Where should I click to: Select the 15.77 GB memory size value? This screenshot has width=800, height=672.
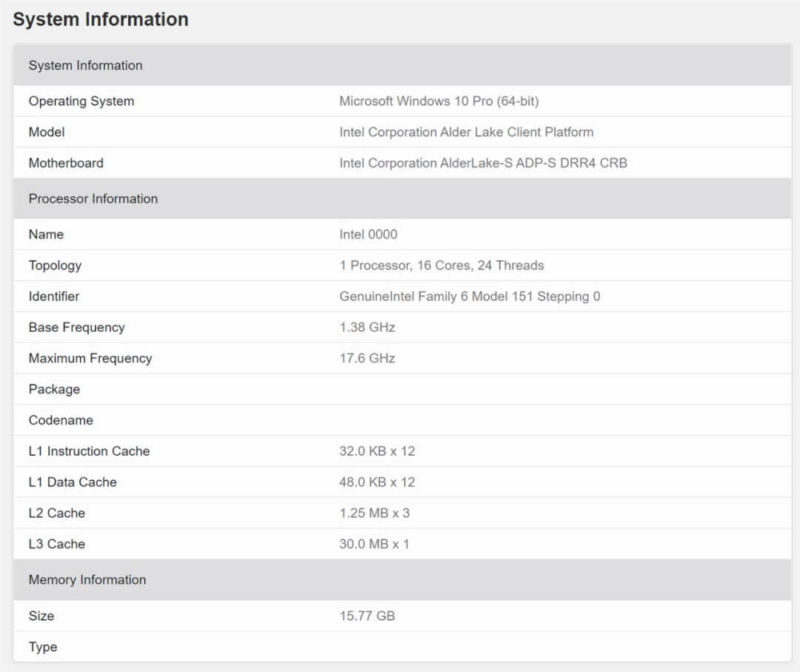pyautogui.click(x=367, y=616)
